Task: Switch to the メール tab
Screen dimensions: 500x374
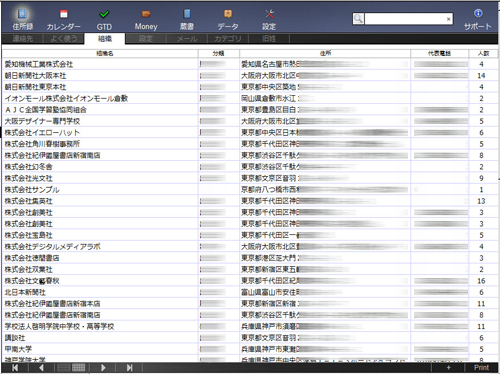Action: pyautogui.click(x=187, y=39)
